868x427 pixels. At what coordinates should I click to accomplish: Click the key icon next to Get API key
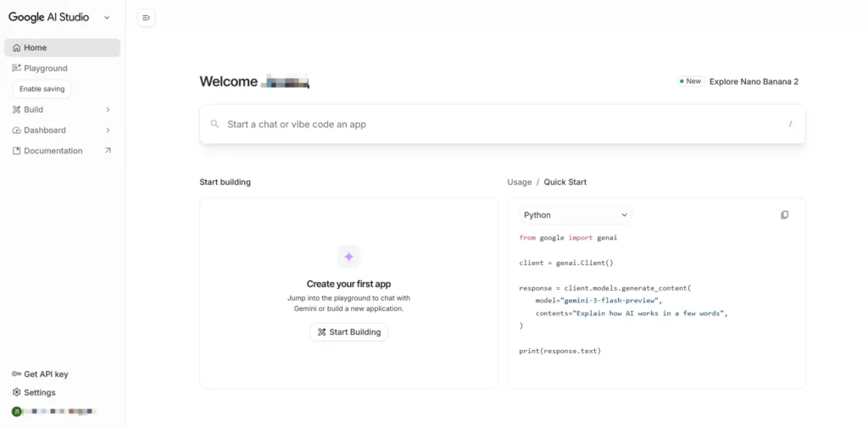[x=17, y=374]
